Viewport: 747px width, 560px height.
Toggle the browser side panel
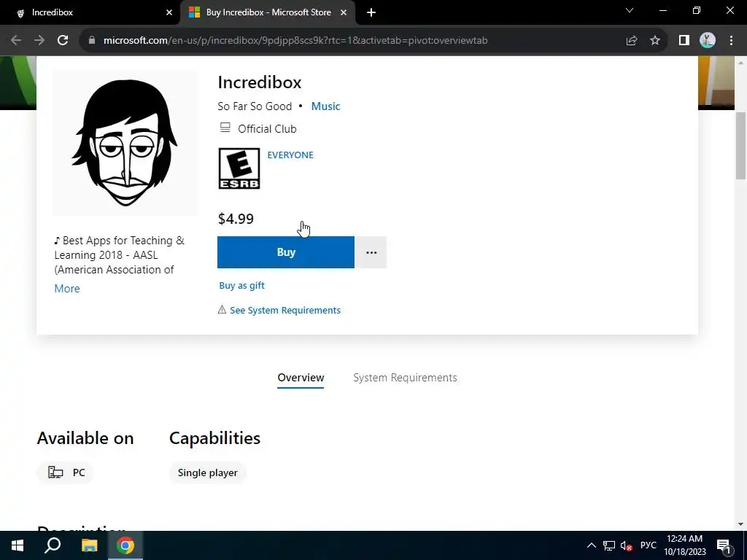[x=684, y=41]
